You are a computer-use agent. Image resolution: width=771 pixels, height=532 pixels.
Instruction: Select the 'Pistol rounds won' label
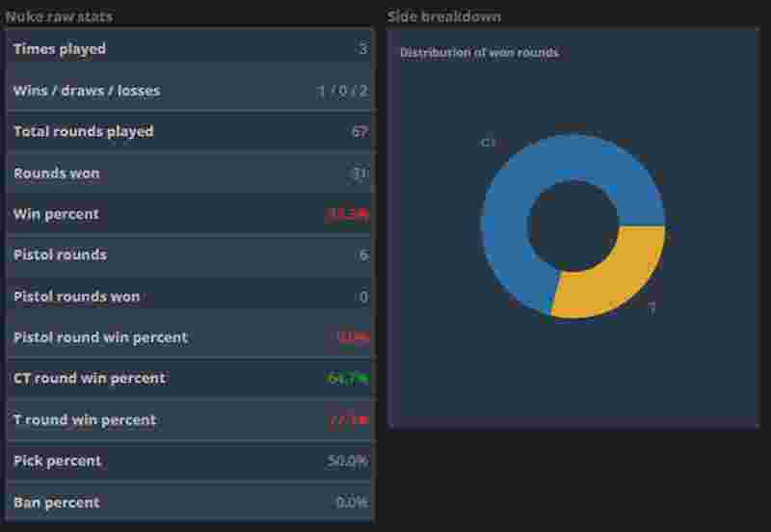click(x=77, y=297)
